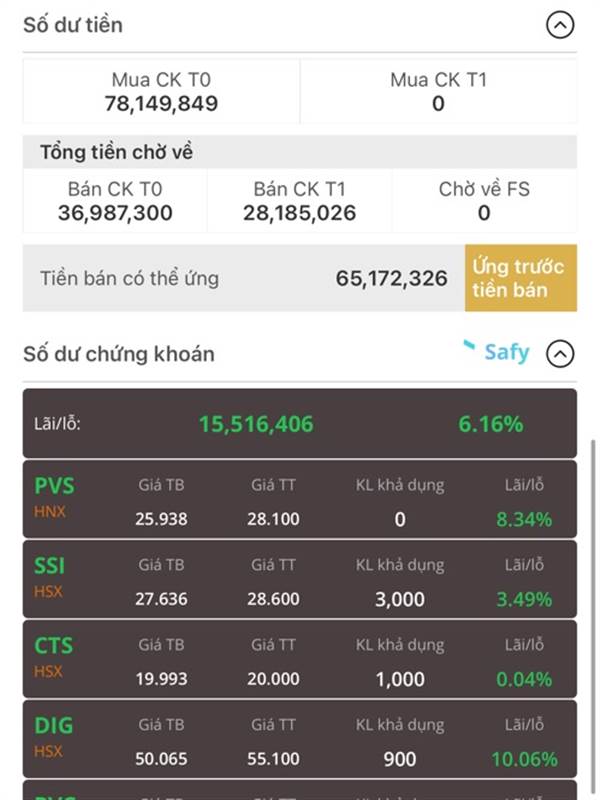
Task: Select the Bán CK T1 amount
Action: (299, 213)
